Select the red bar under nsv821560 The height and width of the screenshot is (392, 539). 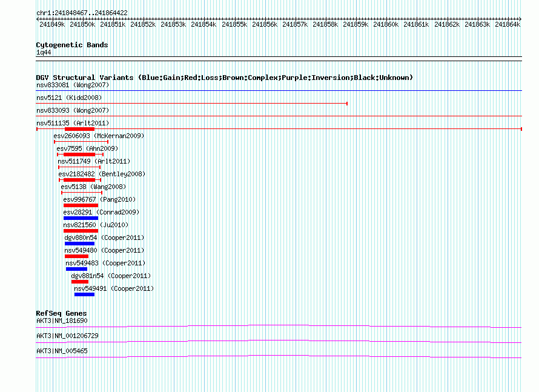[x=81, y=231]
